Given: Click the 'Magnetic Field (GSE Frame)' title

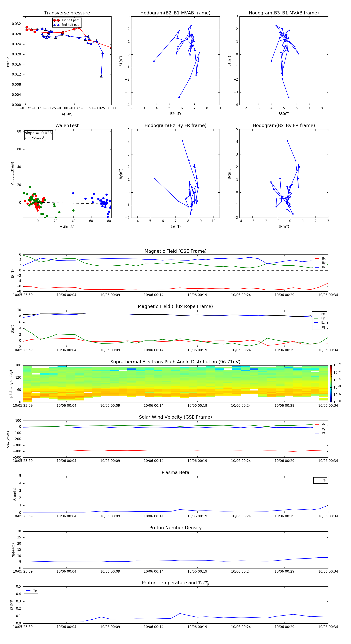Looking at the screenshot, I should 175,251.
